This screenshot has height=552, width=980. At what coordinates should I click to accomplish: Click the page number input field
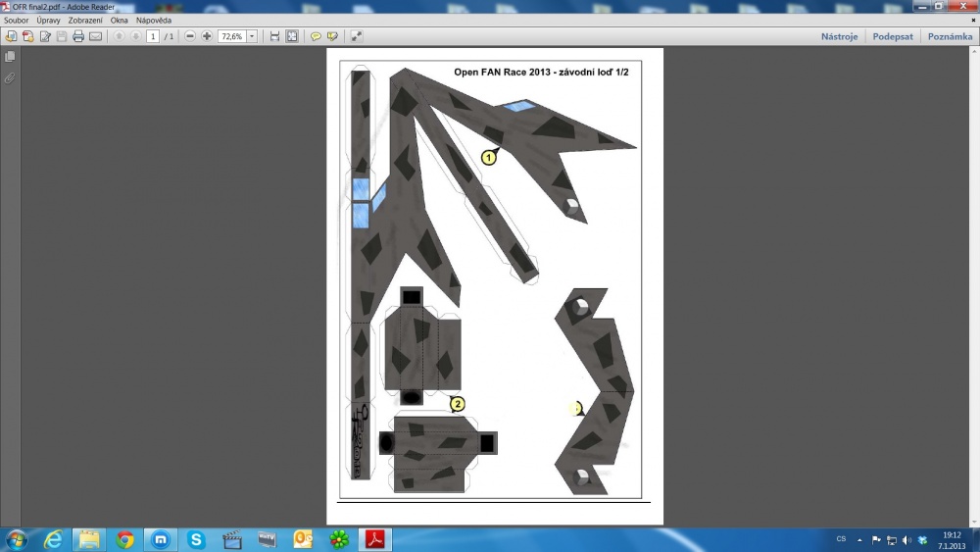click(153, 36)
